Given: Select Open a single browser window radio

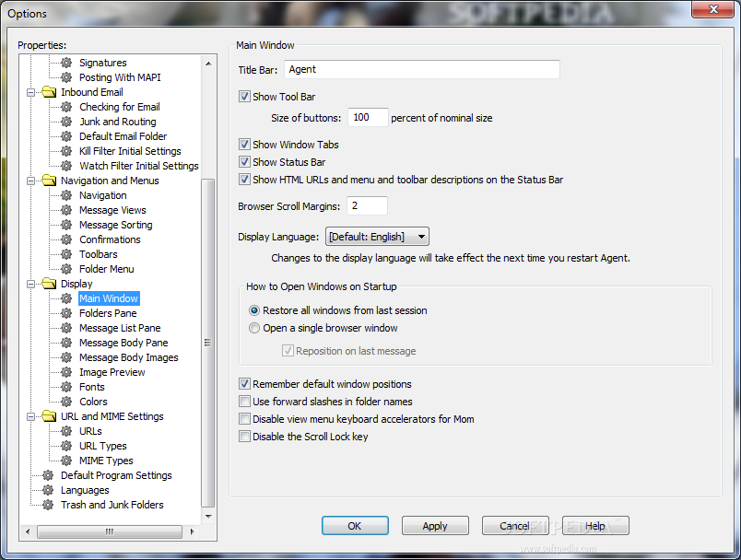Looking at the screenshot, I should [254, 328].
